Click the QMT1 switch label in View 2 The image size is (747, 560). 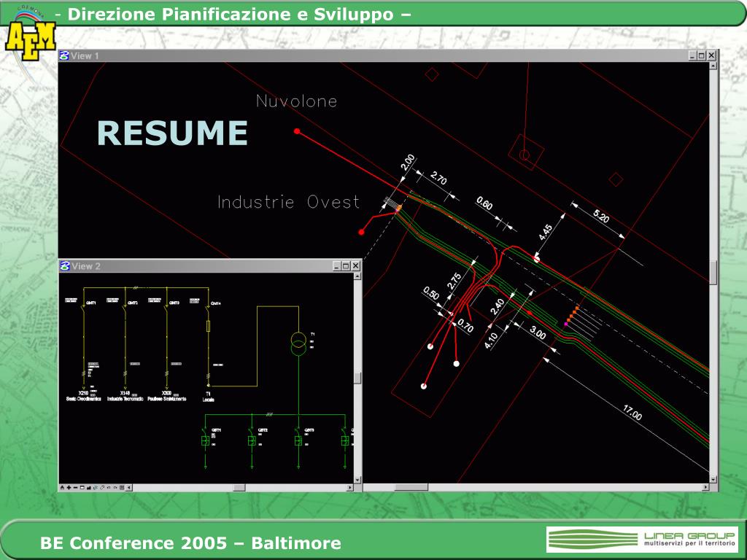click(91, 303)
